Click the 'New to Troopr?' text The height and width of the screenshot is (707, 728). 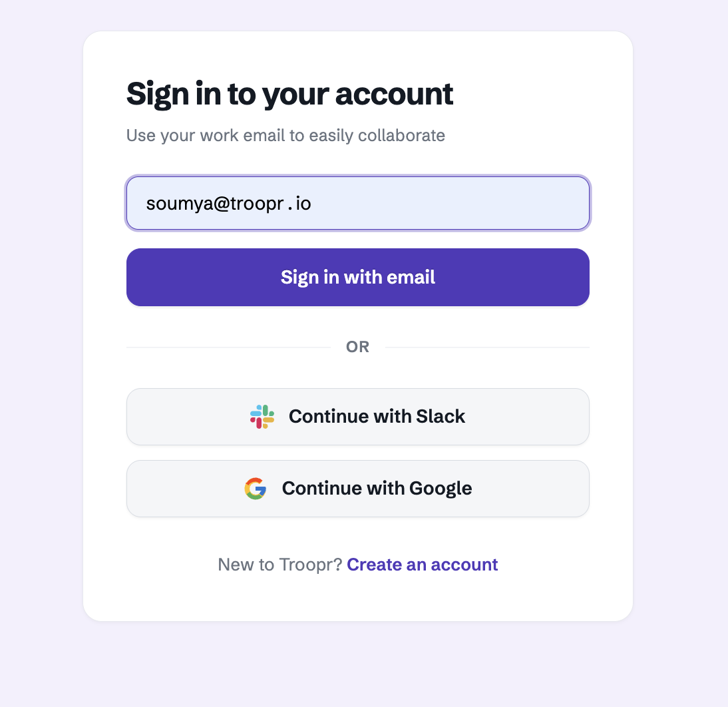click(x=280, y=565)
